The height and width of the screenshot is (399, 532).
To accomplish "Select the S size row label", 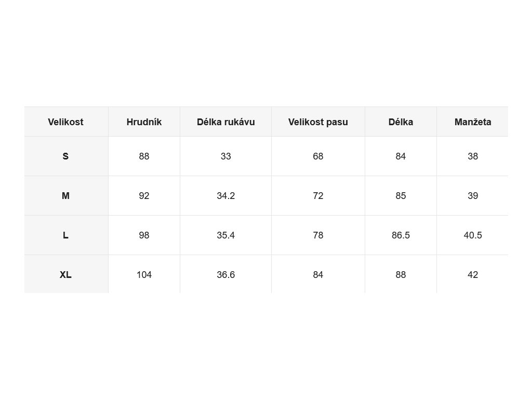I will tap(65, 156).
